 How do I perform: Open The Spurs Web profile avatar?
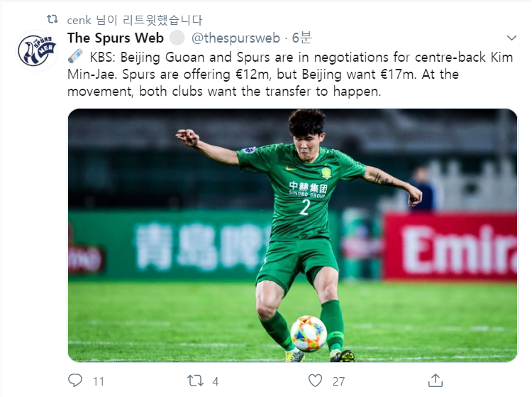(x=37, y=51)
